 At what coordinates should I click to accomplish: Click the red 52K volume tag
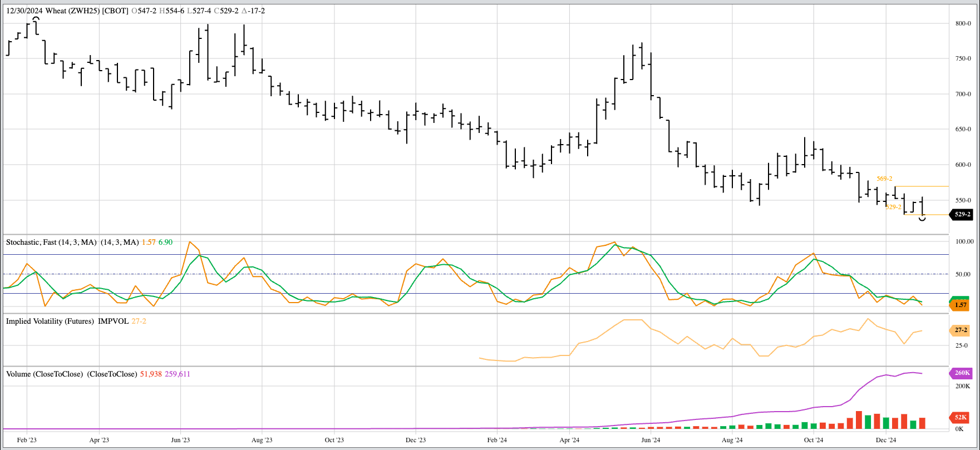960,417
